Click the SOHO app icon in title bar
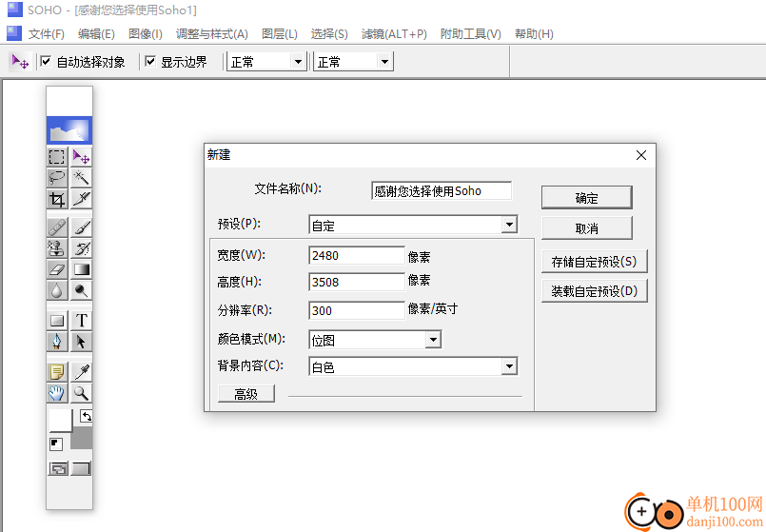Image resolution: width=766 pixels, height=532 pixels. pos(14,10)
